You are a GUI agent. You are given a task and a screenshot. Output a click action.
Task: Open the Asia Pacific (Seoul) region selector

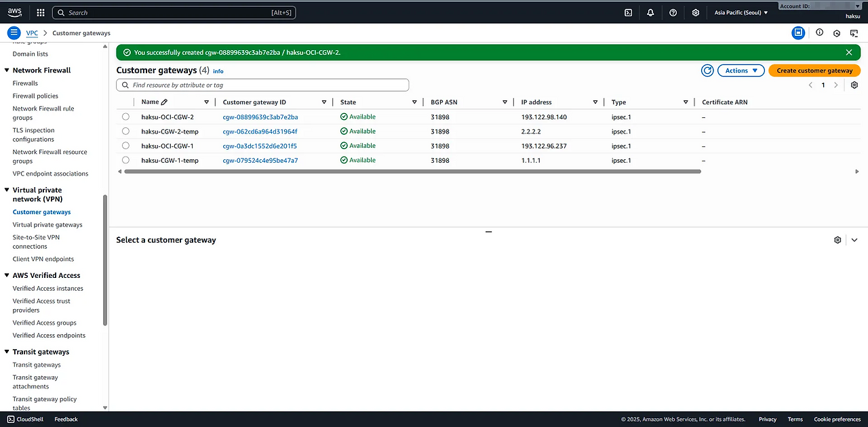point(741,12)
